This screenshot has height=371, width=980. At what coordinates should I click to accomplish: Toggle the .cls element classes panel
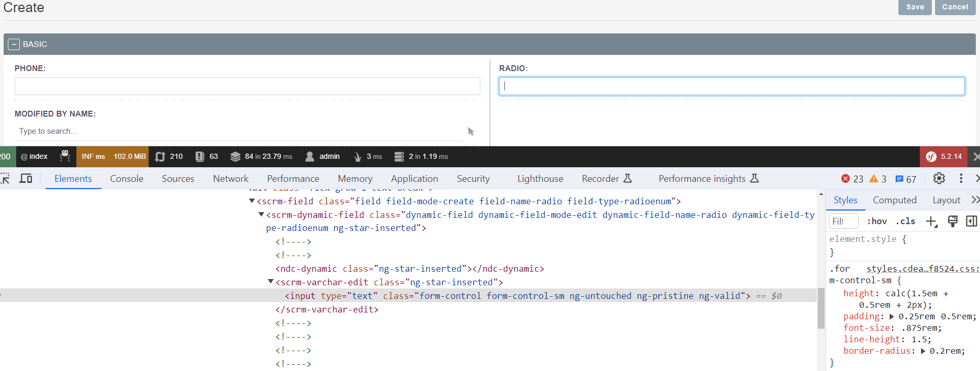(x=906, y=221)
